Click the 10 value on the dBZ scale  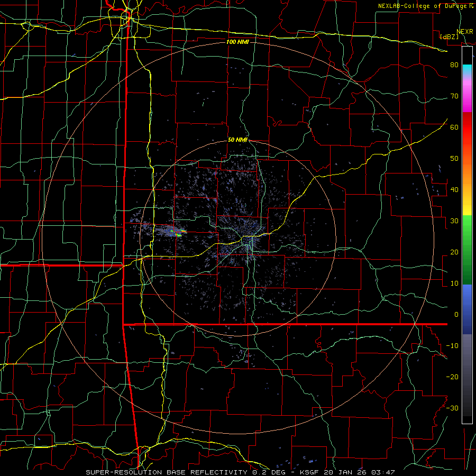[454, 283]
